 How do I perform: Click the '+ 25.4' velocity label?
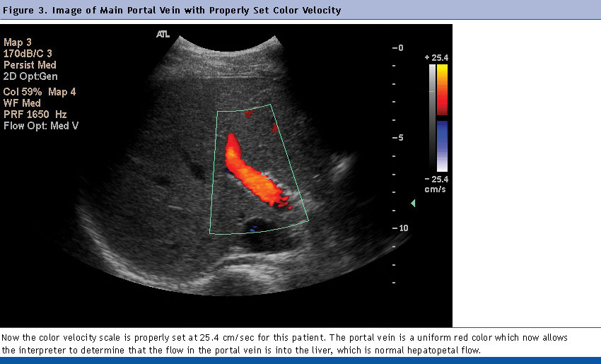coord(436,58)
